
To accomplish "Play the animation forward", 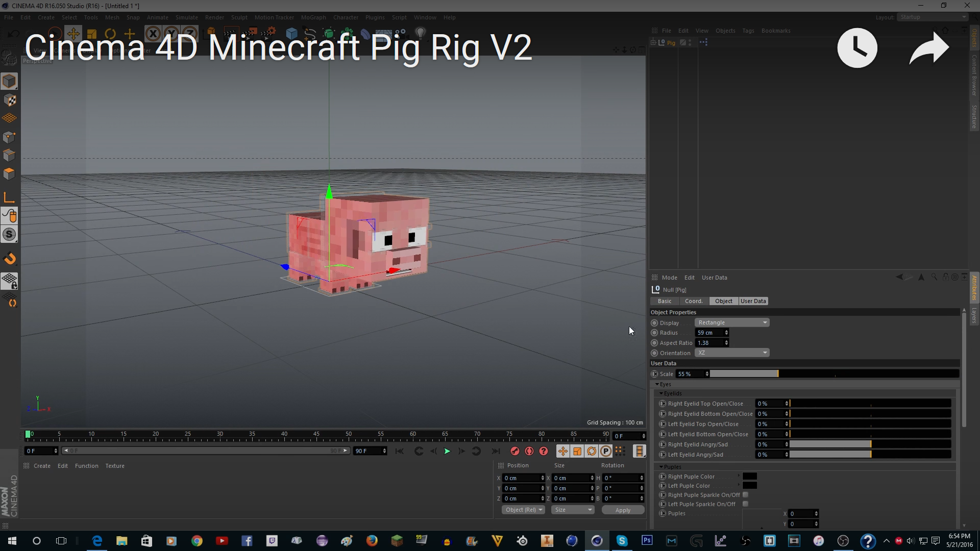I will click(x=447, y=451).
